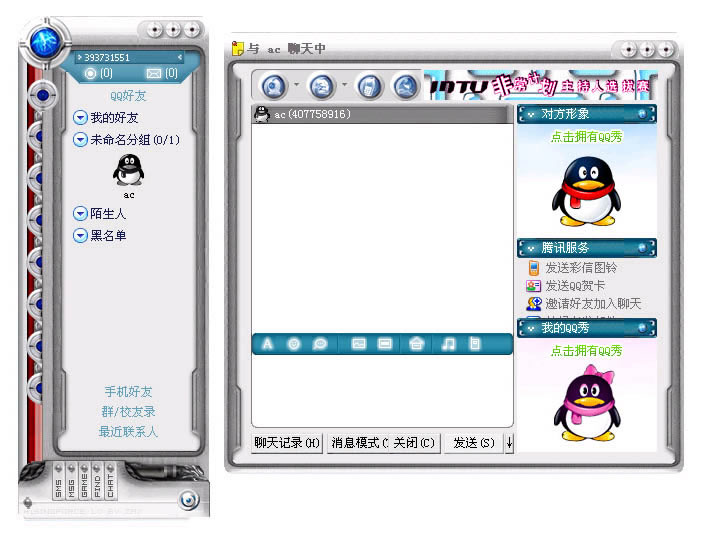This screenshot has width=703, height=535.
Task: Open dropdown arrow next to webcam icon
Action: [x=296, y=84]
